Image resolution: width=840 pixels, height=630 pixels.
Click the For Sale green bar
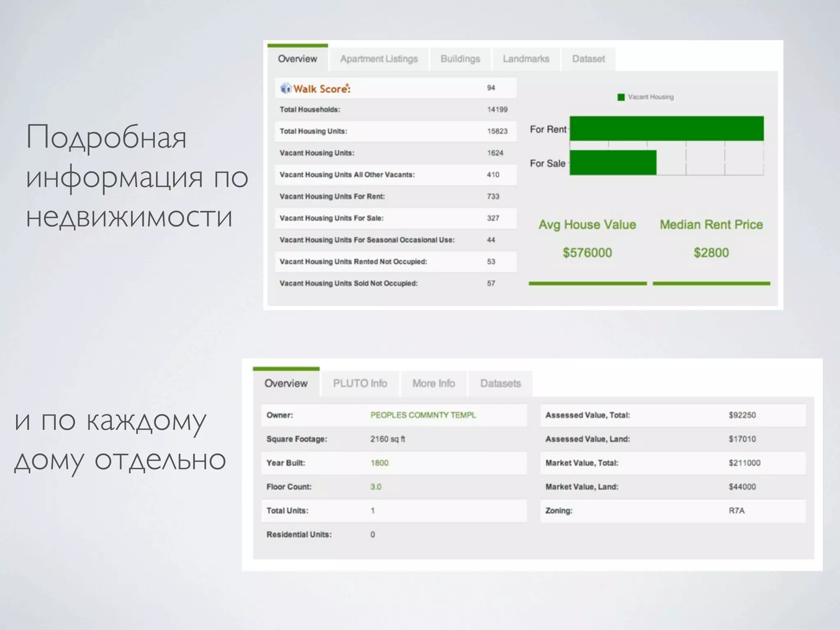point(613,162)
